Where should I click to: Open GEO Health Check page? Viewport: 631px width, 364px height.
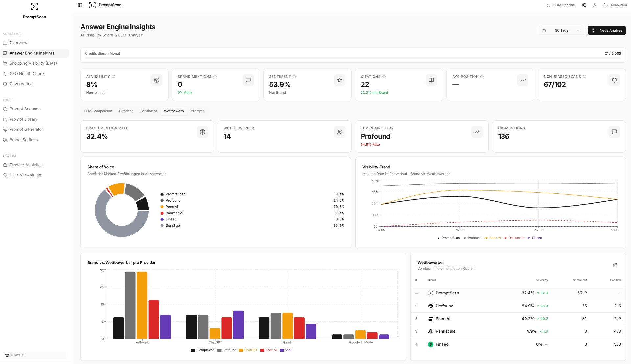pyautogui.click(x=35, y=74)
